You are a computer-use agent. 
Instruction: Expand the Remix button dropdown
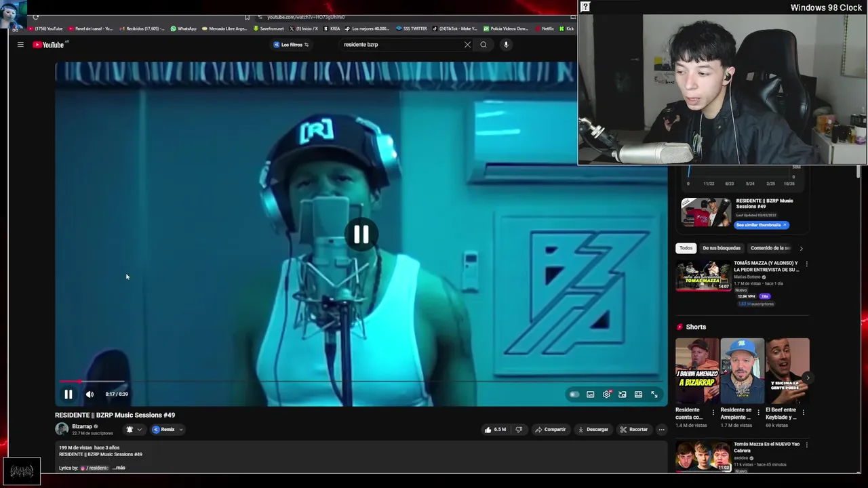click(167, 430)
